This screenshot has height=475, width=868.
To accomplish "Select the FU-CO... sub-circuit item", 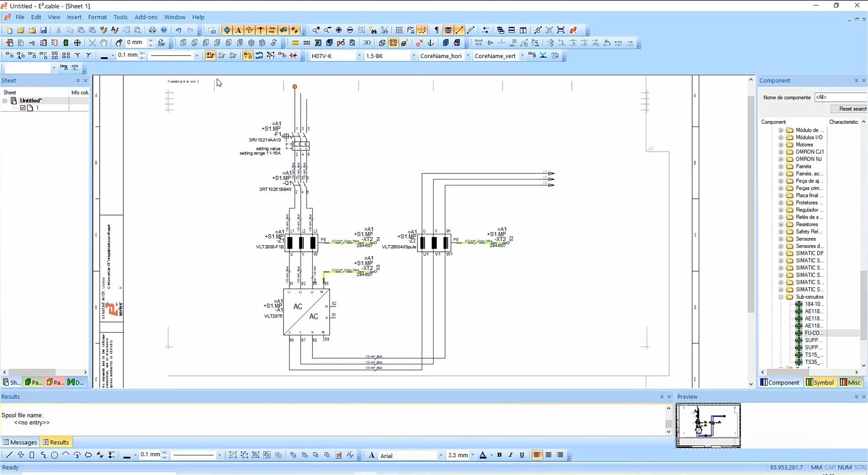I will pos(814,333).
